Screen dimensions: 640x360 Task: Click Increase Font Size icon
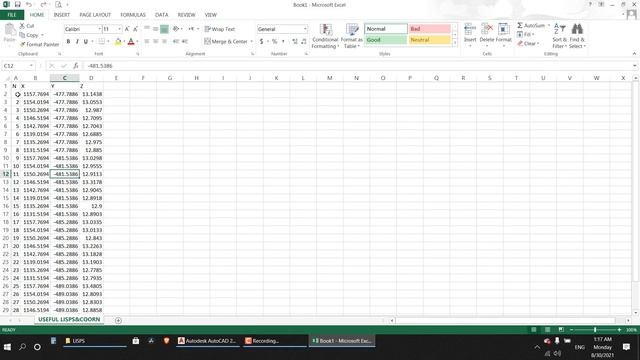(127, 29)
